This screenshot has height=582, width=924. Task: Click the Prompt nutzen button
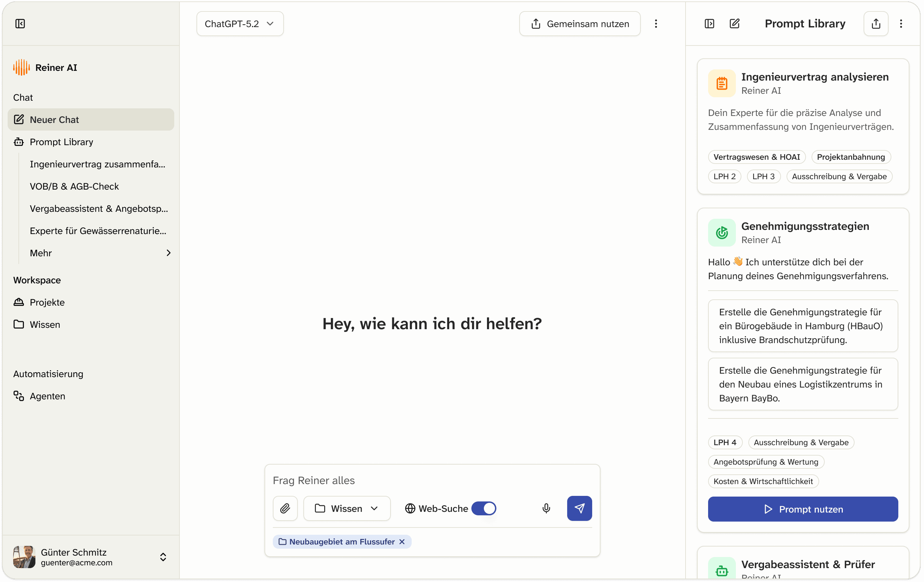(803, 509)
